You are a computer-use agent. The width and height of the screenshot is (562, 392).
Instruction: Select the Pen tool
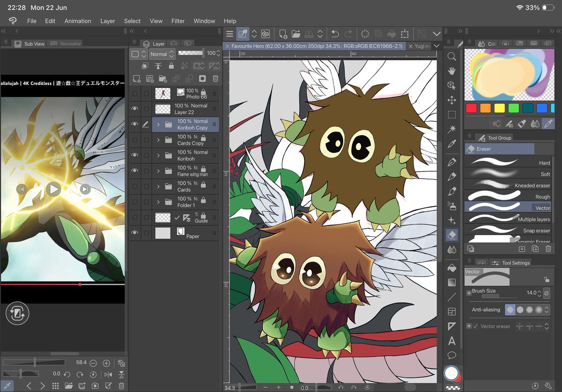(x=451, y=162)
